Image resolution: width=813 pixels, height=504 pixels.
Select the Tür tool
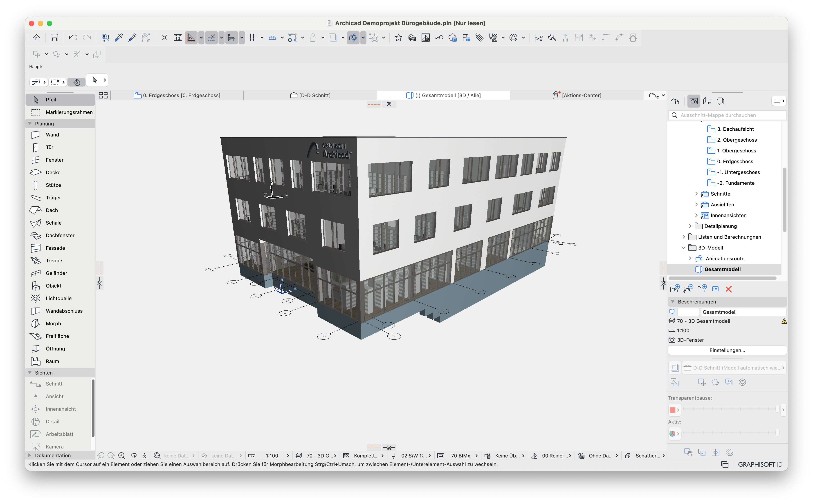pos(60,147)
